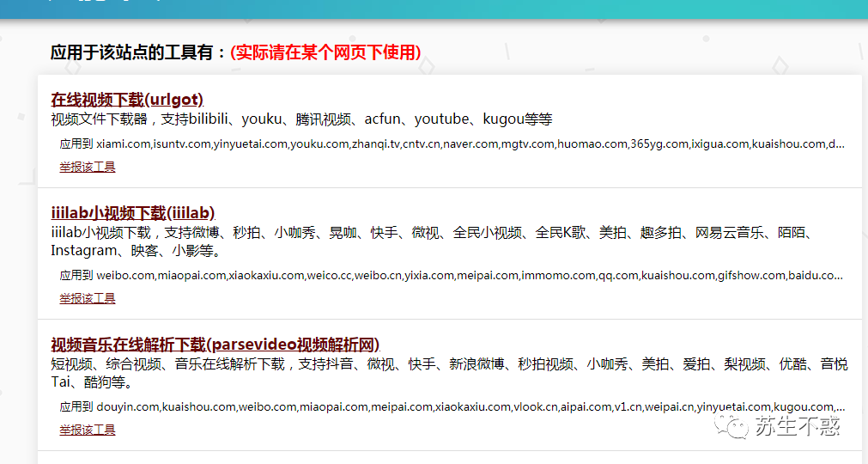868x464 pixels.
Task: Click the 应用到 douyin.com,kuaishou.com domain list
Action: (452, 407)
